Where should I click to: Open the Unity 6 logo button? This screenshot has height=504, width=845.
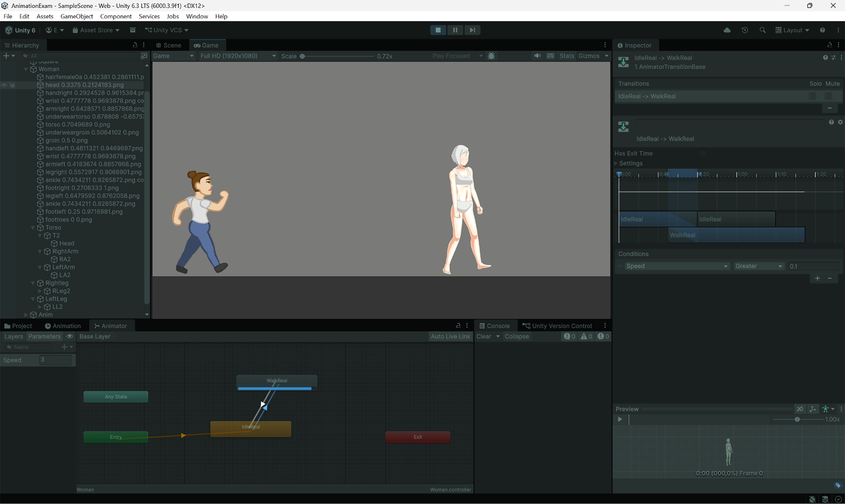coord(20,30)
